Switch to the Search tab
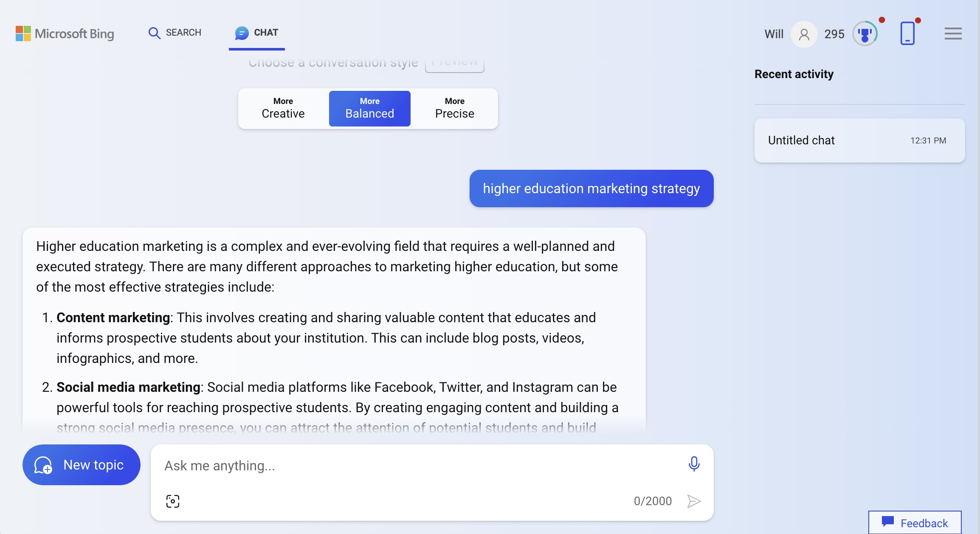This screenshot has height=534, width=980. (175, 33)
